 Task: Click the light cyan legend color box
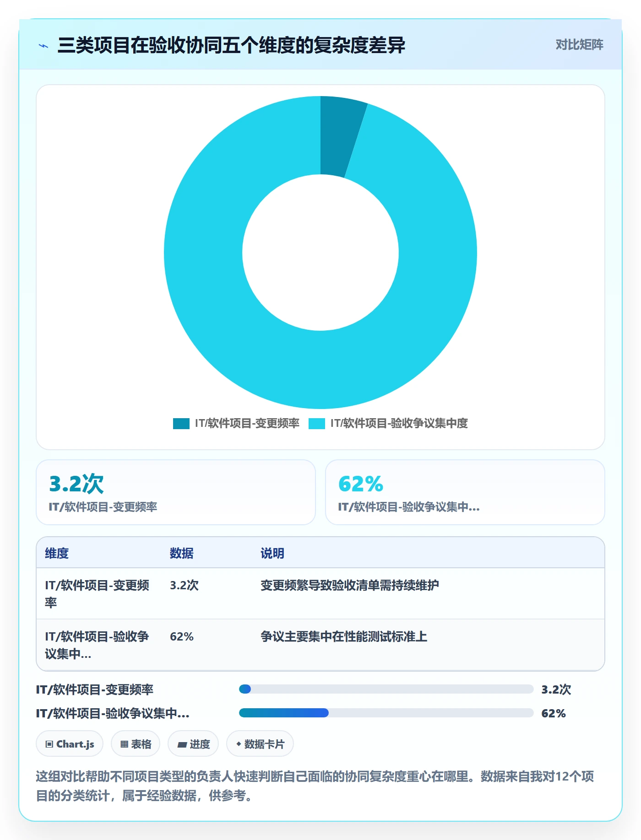point(317,424)
